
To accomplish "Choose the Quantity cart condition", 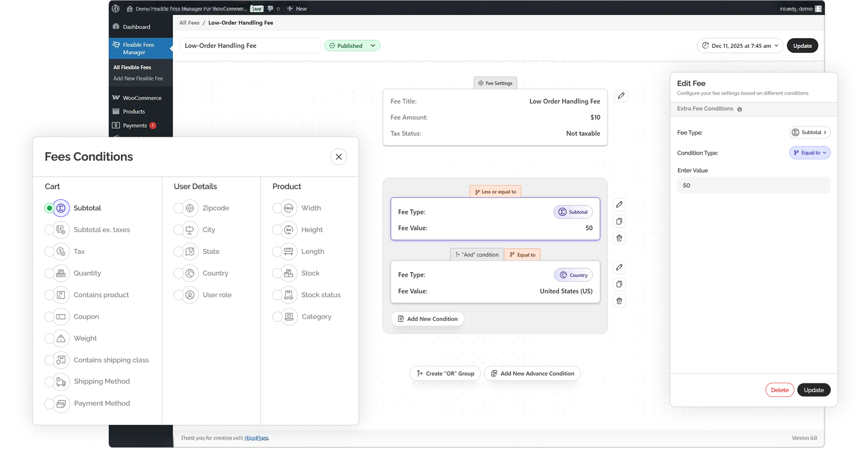I will (49, 273).
